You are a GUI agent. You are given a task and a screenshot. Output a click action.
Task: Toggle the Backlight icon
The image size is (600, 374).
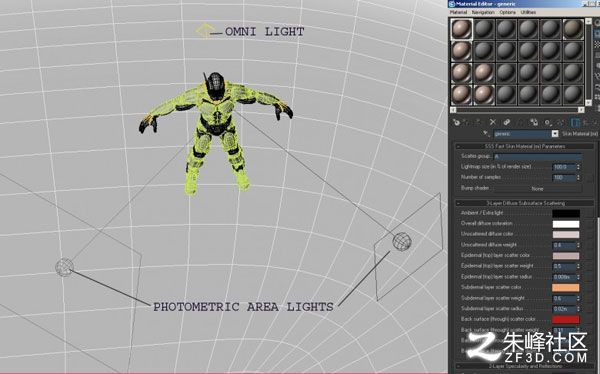597,34
